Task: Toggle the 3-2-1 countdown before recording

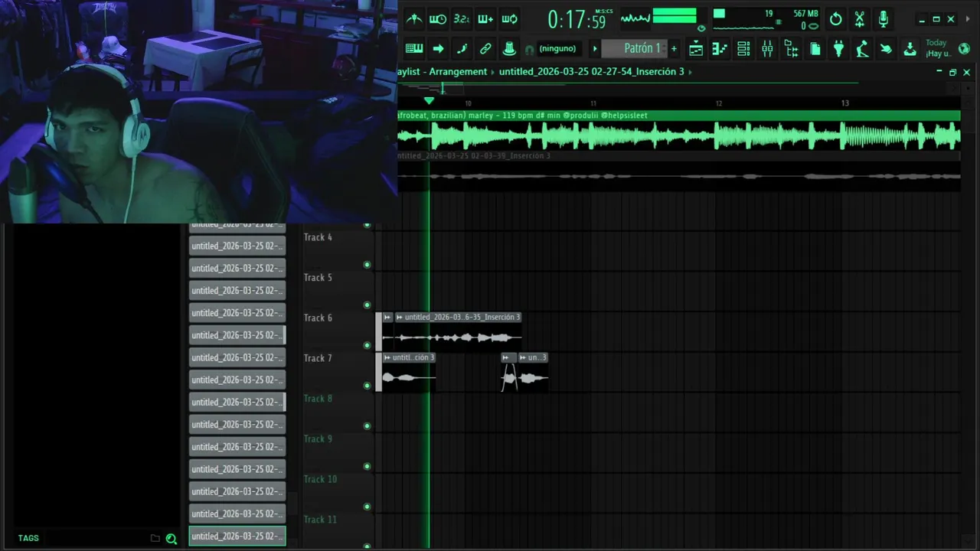Action: (462, 19)
